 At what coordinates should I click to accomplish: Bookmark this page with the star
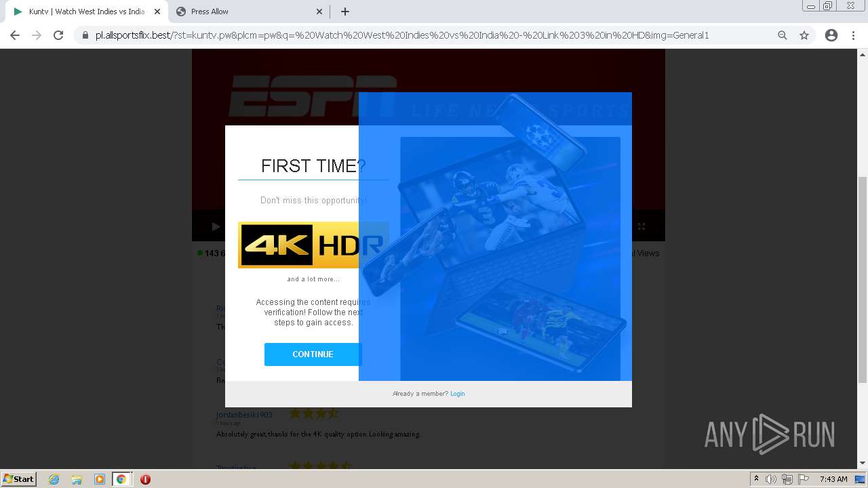tap(804, 35)
